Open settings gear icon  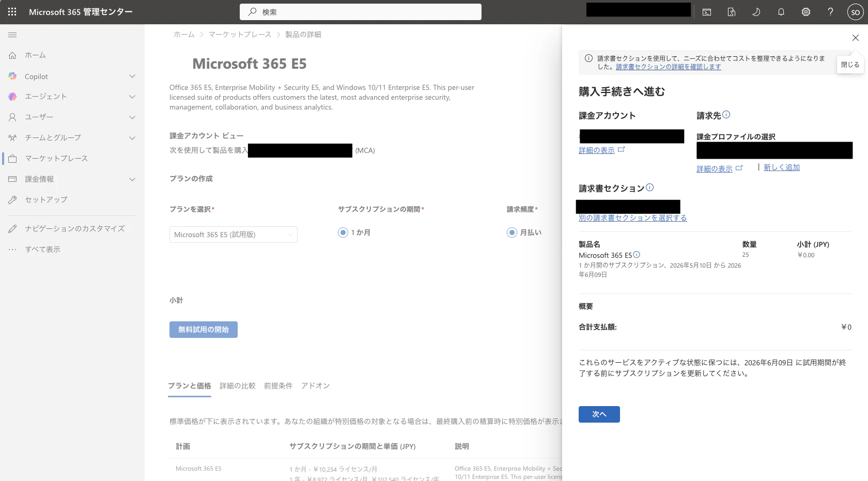click(806, 12)
